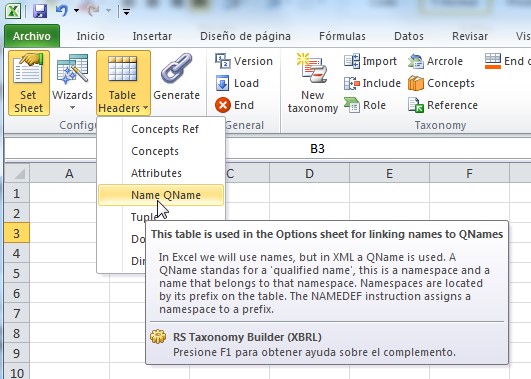Image resolution: width=531 pixels, height=379 pixels.
Task: Create a New taxonomy
Action: pyautogui.click(x=313, y=83)
